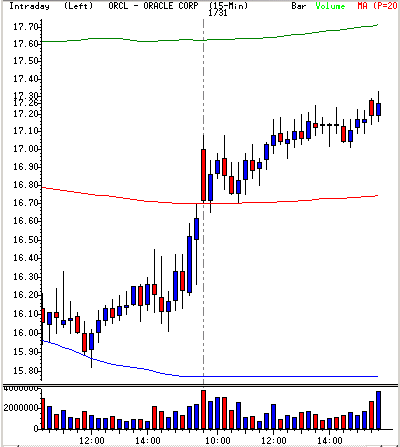
Task: Click the 16.80 price axis label
Action: click(27, 185)
